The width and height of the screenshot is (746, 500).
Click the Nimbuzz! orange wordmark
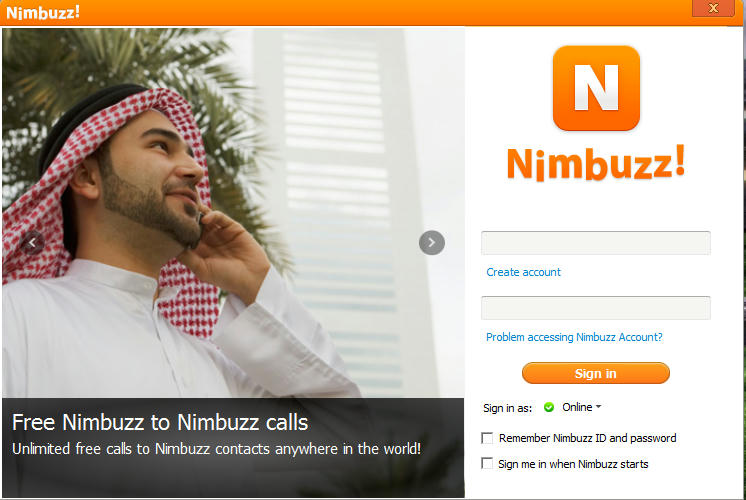pyautogui.click(x=596, y=163)
